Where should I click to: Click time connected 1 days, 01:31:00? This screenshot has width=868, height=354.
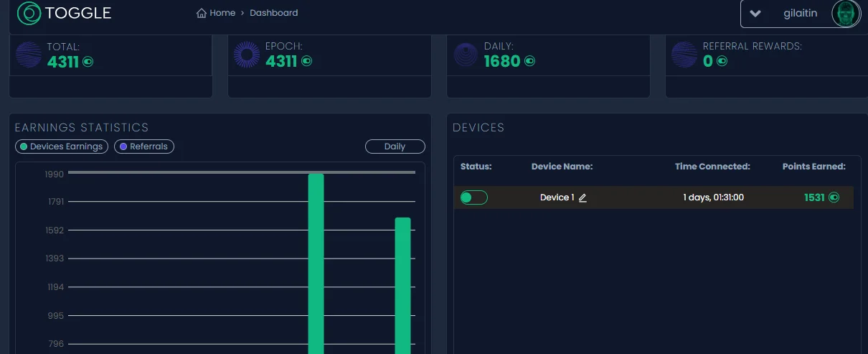(713, 197)
